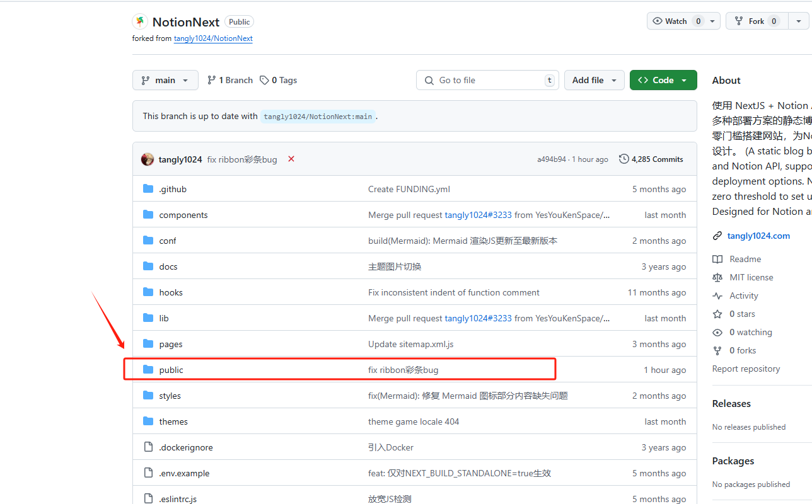This screenshot has height=504, width=812.
Task: Open the .env.example file
Action: pyautogui.click(x=184, y=473)
